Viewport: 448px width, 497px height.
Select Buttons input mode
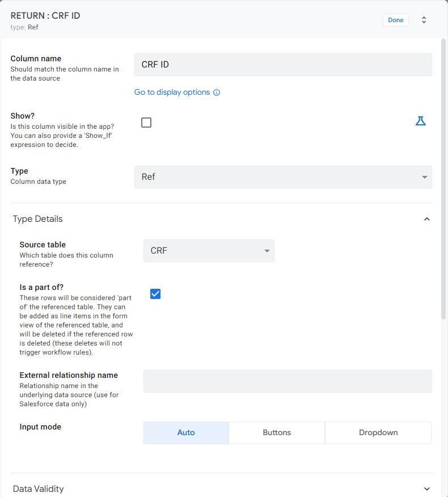(277, 433)
